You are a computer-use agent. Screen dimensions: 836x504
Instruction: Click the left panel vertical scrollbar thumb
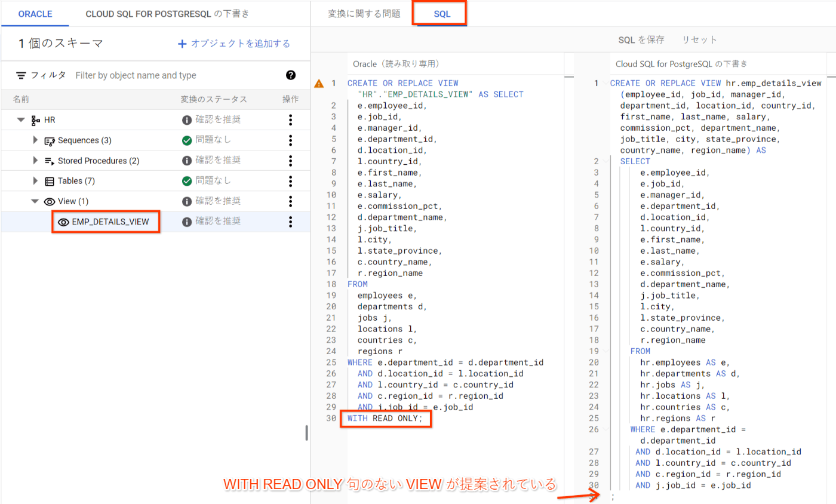coord(307,432)
